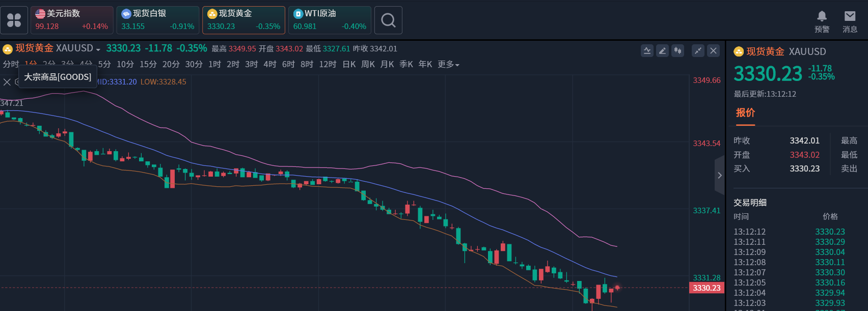
Task: Open the four-dot apps grid menu
Action: point(14,20)
